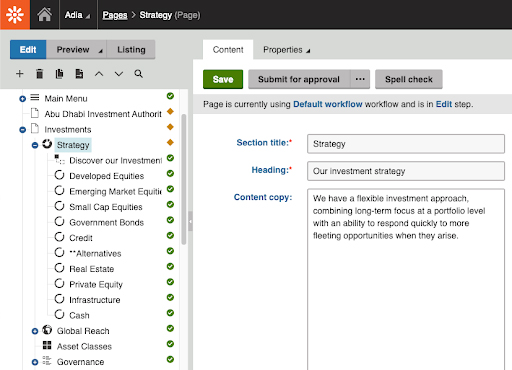Click inside Content copy text area
The image size is (512, 370).
[406, 279]
